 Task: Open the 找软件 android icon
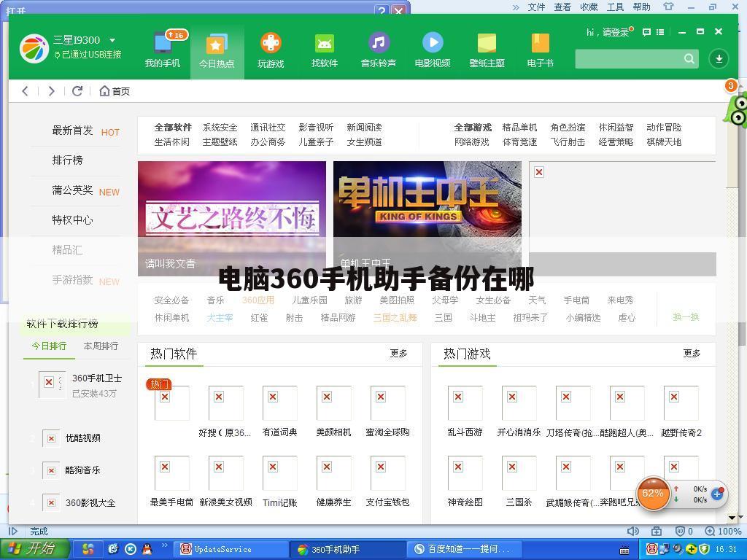click(x=325, y=43)
